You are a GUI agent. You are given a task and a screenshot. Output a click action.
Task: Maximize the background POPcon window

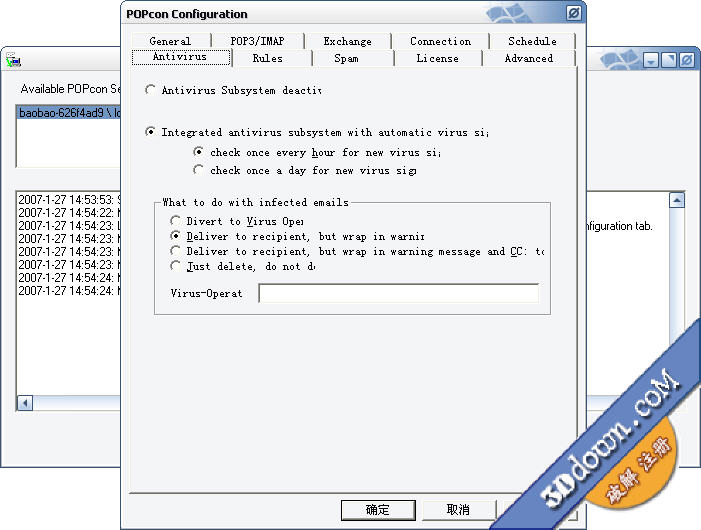(x=669, y=60)
